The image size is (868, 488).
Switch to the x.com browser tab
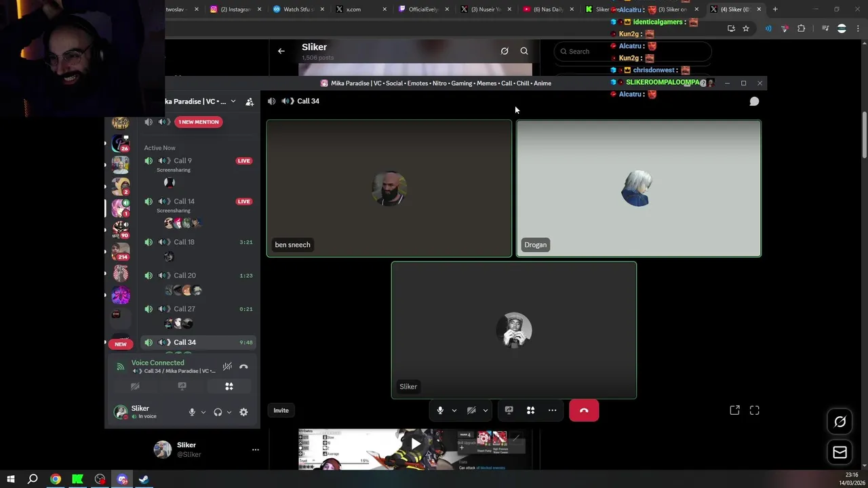359,9
